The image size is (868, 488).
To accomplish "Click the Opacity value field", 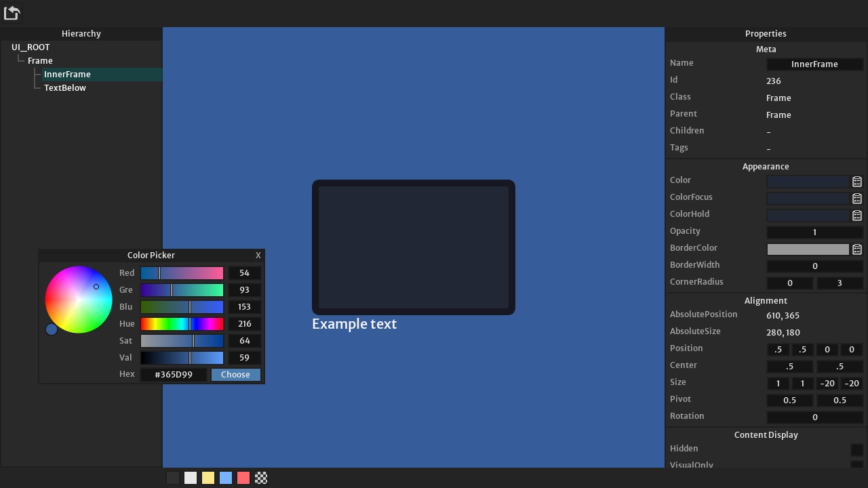I will 814,232.
